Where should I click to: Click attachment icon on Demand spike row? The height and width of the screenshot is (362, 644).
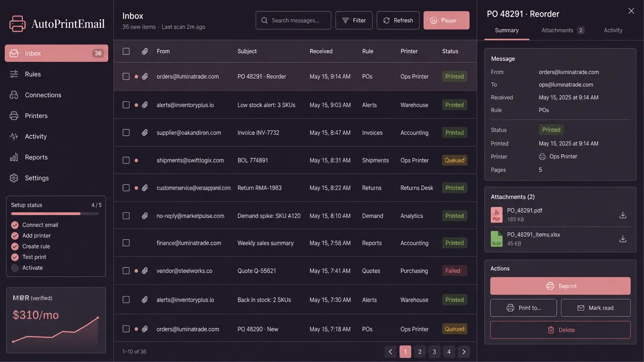pyautogui.click(x=145, y=216)
